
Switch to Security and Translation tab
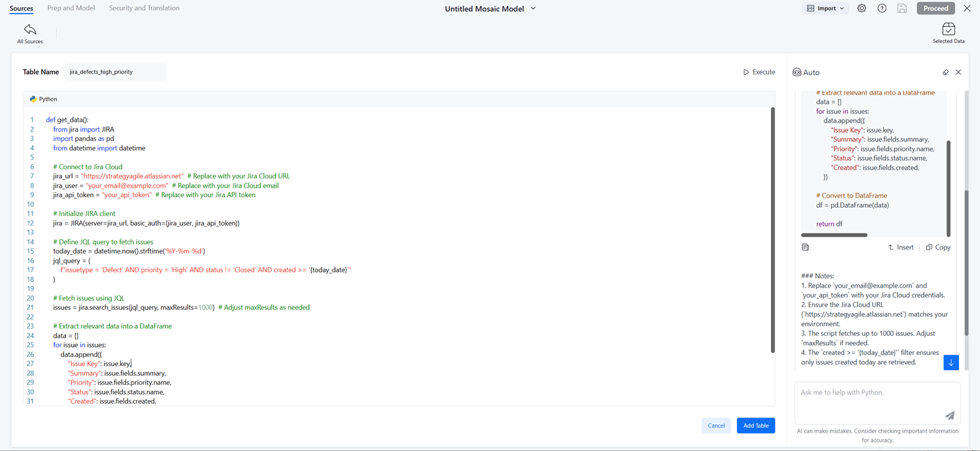[144, 8]
